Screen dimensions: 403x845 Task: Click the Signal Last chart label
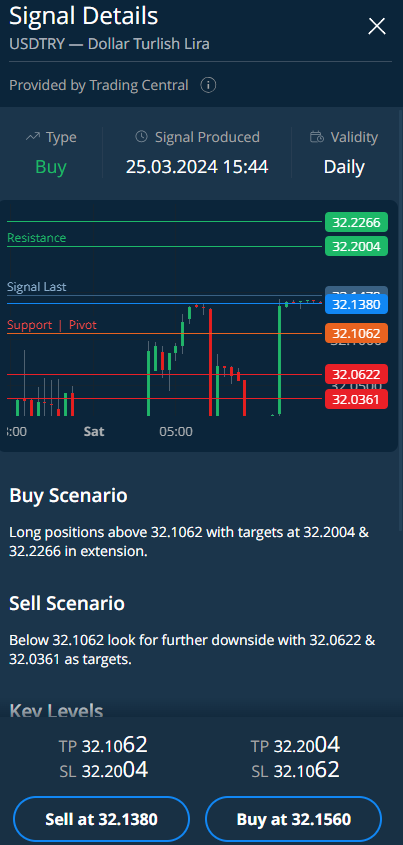coord(37,287)
